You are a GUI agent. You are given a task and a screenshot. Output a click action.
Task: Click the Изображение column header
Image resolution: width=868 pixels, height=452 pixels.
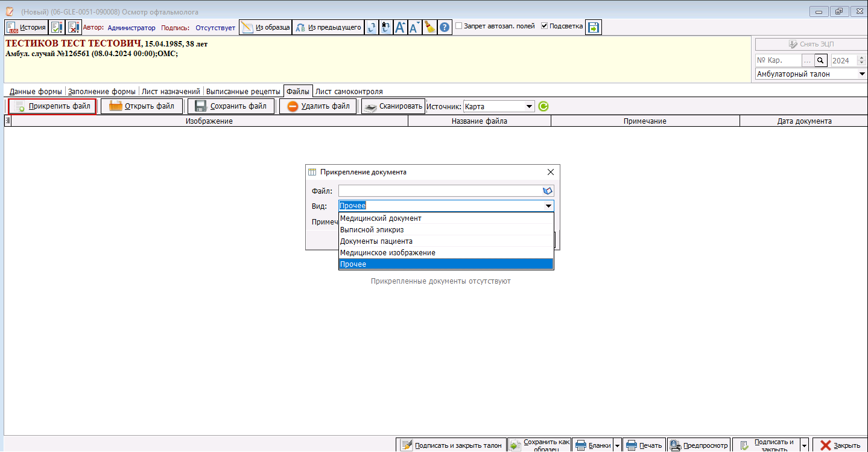pos(209,121)
